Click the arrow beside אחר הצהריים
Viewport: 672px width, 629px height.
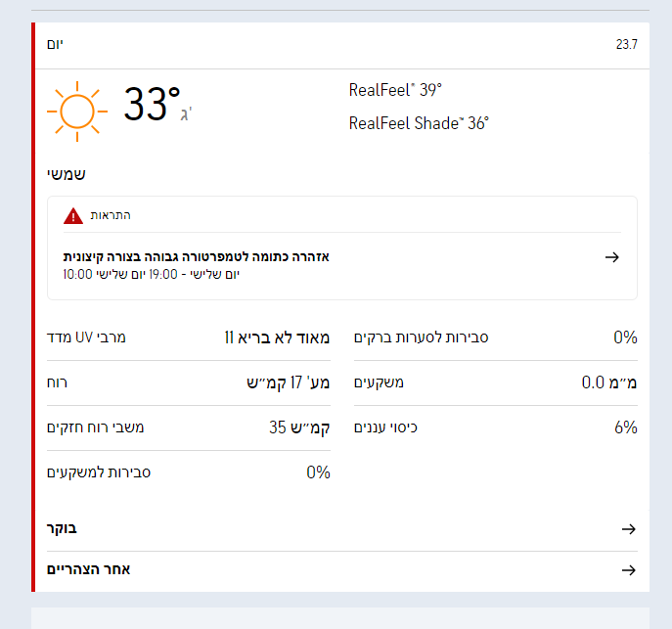629,570
